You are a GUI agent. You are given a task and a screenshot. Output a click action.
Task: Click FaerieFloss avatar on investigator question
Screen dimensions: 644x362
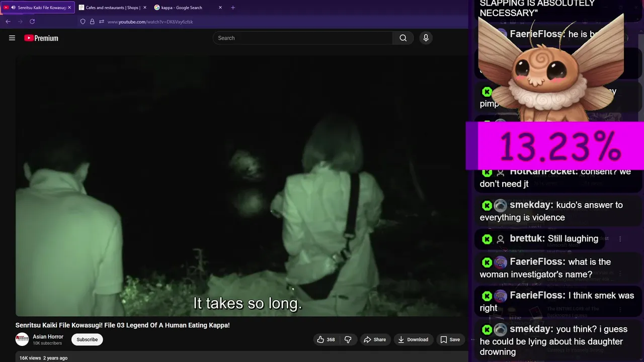(x=500, y=262)
